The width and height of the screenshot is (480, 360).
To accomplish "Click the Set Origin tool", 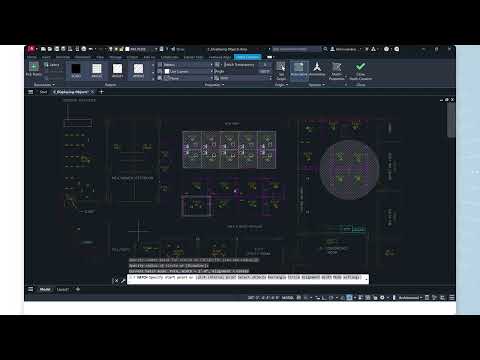I will pyautogui.click(x=281, y=71).
